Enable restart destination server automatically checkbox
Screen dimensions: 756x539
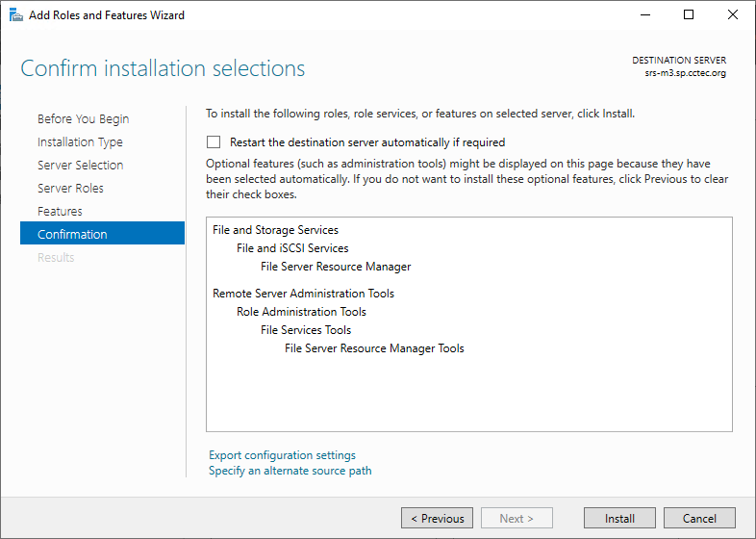214,141
